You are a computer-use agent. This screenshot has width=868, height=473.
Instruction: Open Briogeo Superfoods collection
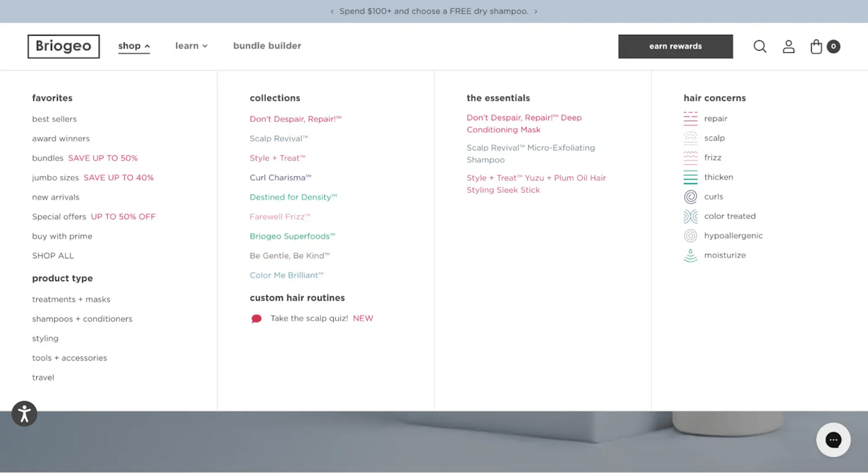coord(292,236)
